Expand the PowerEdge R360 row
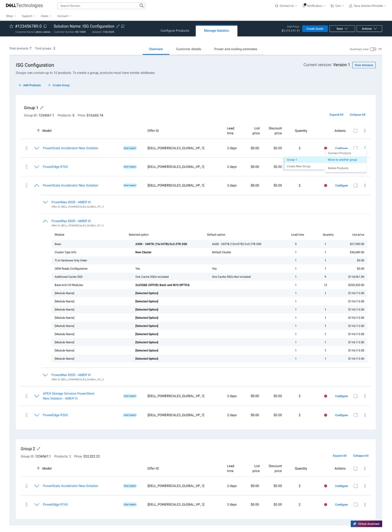 tap(37, 415)
